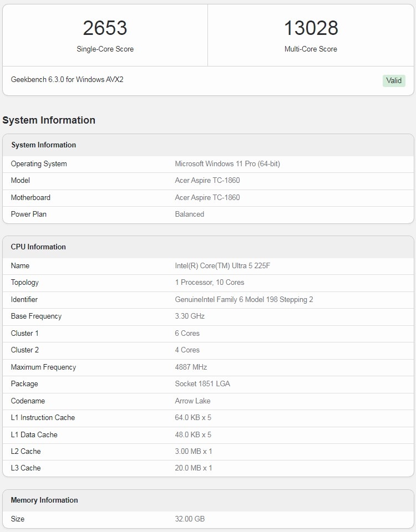This screenshot has width=416, height=532.
Task: Click the Motherboard row label
Action: coord(31,197)
